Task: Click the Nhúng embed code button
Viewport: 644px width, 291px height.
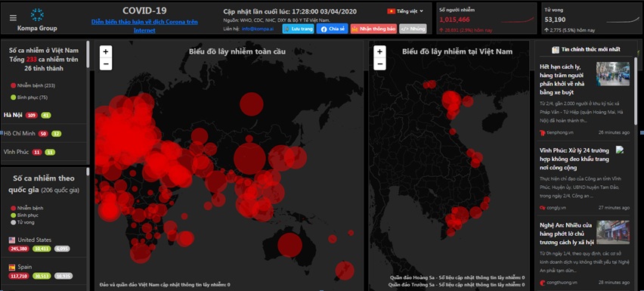Action: tap(413, 29)
